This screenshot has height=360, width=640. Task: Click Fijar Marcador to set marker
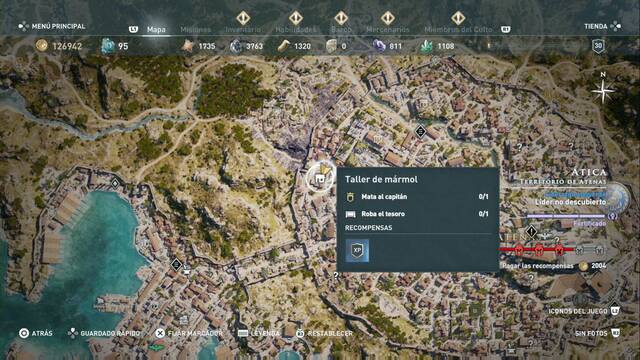(x=189, y=333)
